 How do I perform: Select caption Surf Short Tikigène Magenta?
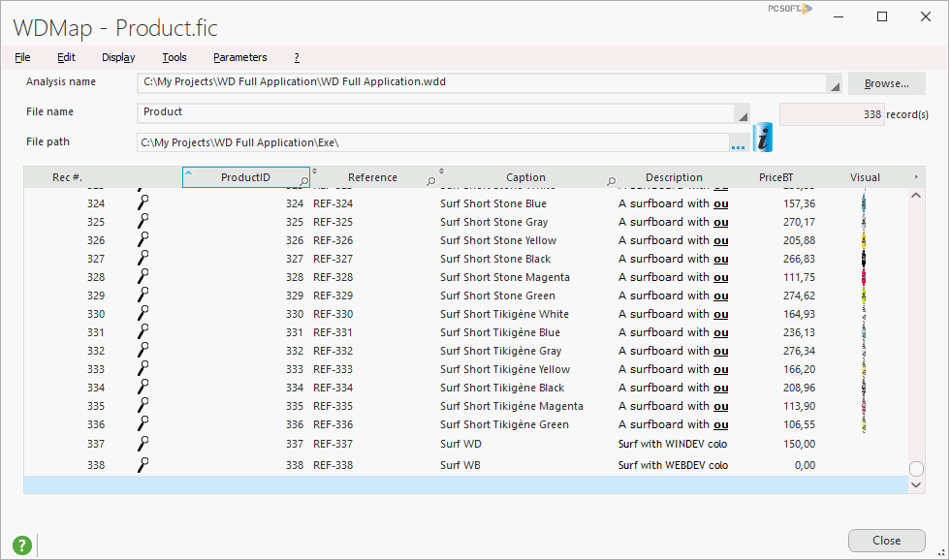(x=512, y=406)
